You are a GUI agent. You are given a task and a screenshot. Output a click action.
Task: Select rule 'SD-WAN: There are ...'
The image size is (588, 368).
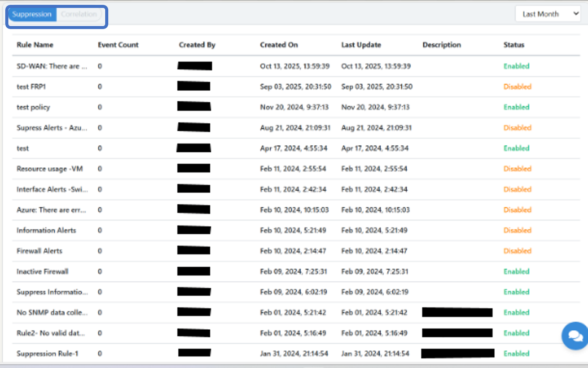[x=52, y=66]
